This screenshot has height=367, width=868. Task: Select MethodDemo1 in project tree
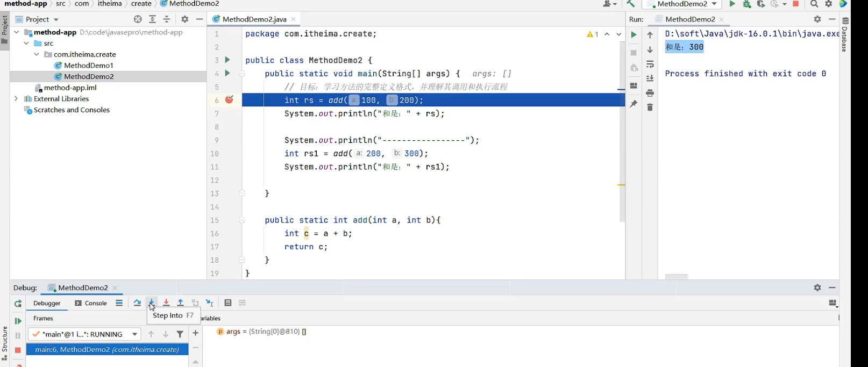coord(88,66)
